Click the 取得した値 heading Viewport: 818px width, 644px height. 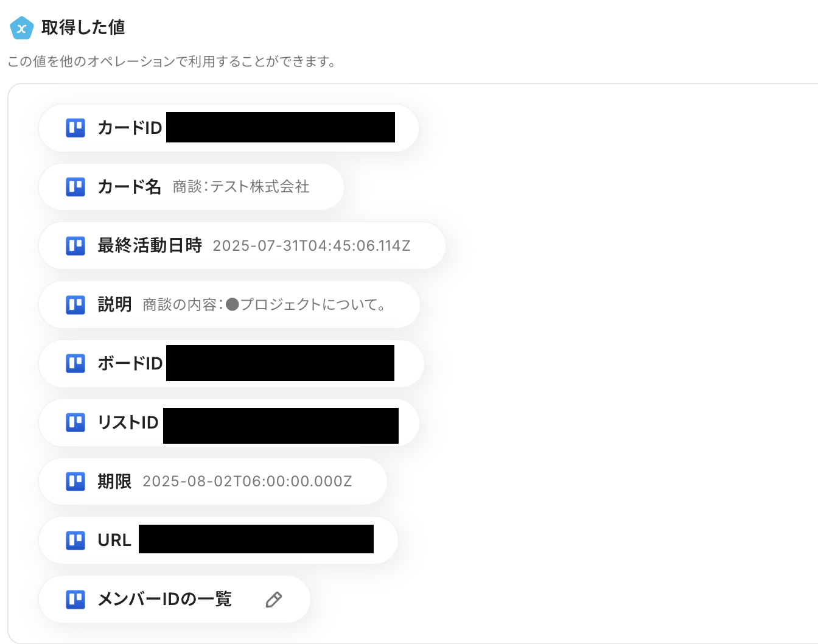(x=83, y=27)
